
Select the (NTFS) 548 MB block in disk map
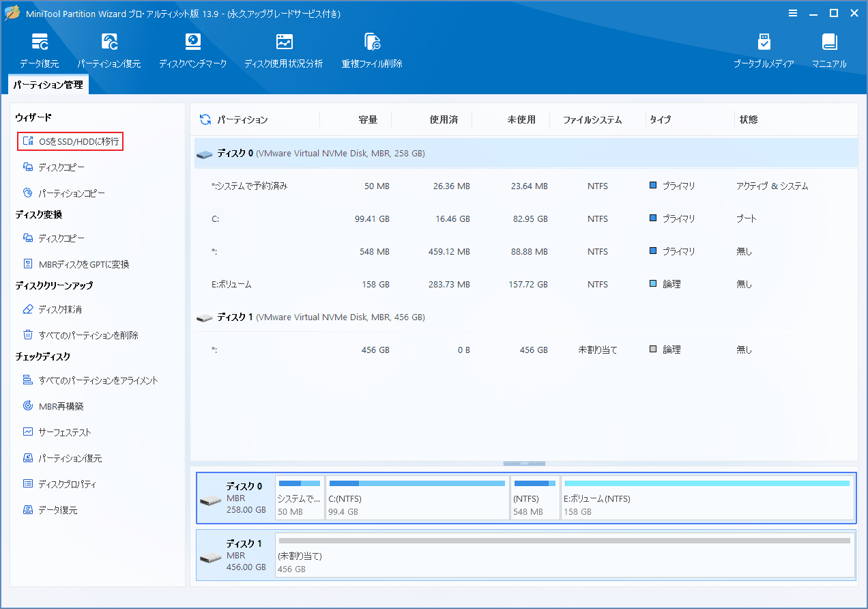click(x=535, y=498)
